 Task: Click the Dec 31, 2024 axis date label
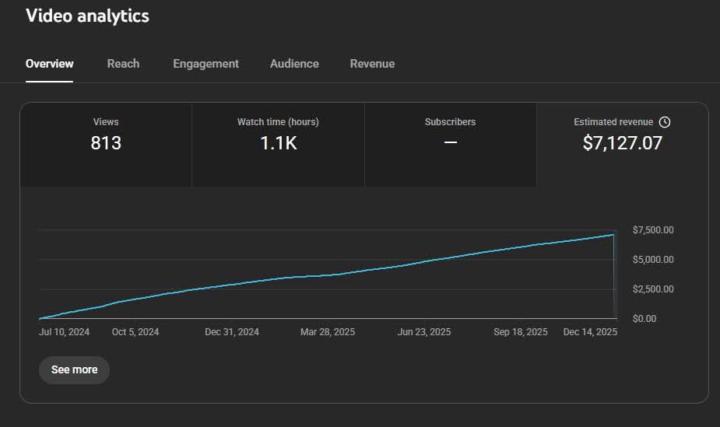coord(232,332)
